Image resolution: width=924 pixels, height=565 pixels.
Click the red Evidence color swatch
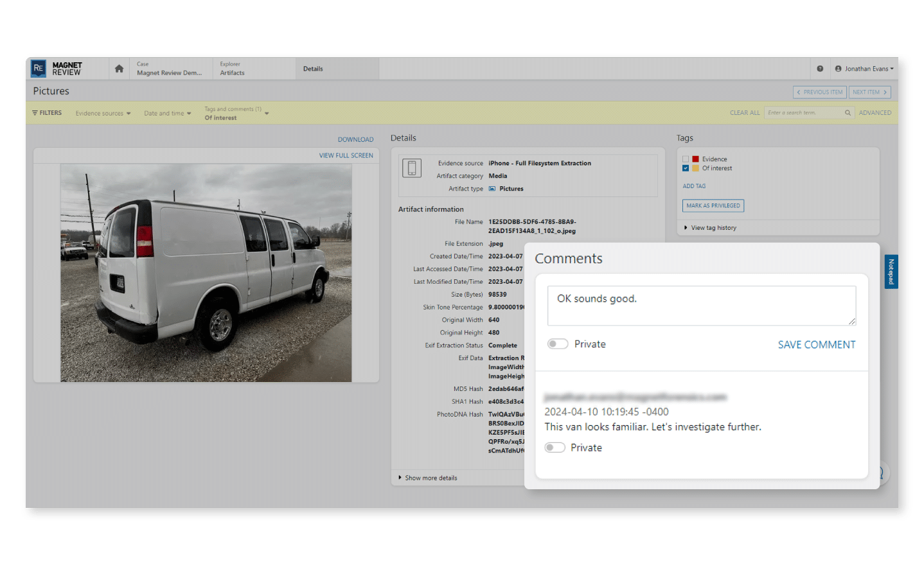(697, 159)
